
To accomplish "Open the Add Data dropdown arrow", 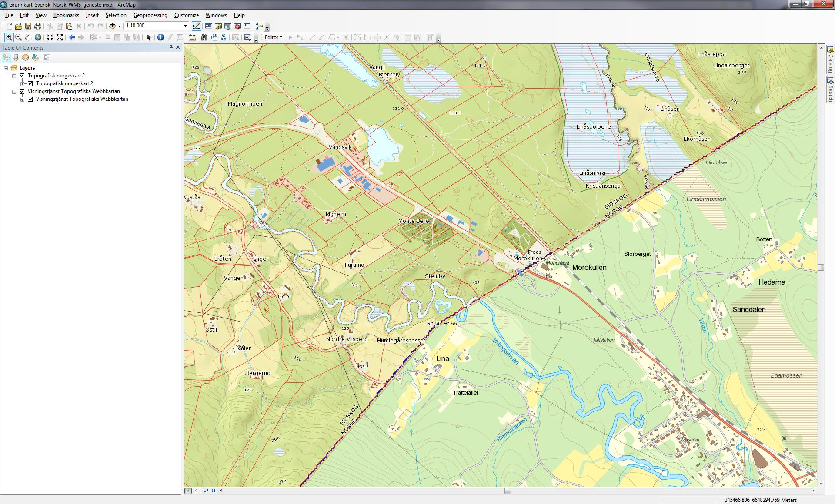I will [x=119, y=26].
